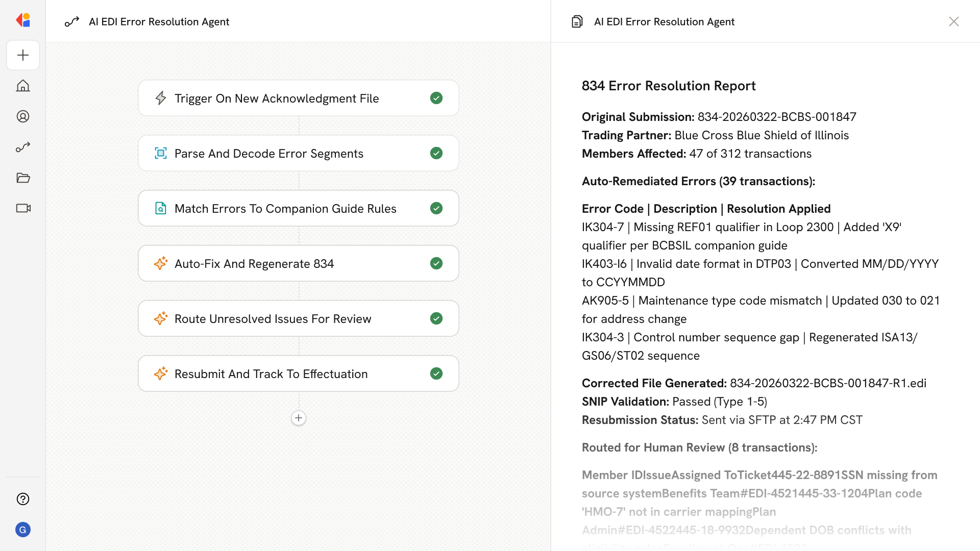Select the Auto-Fix And Regenerate 834 step
The width and height of the screenshot is (980, 551).
coord(254,263)
